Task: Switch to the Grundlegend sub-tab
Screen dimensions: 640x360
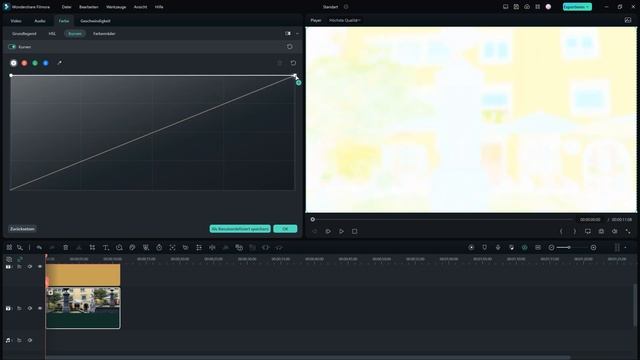Action: pyautogui.click(x=24, y=33)
